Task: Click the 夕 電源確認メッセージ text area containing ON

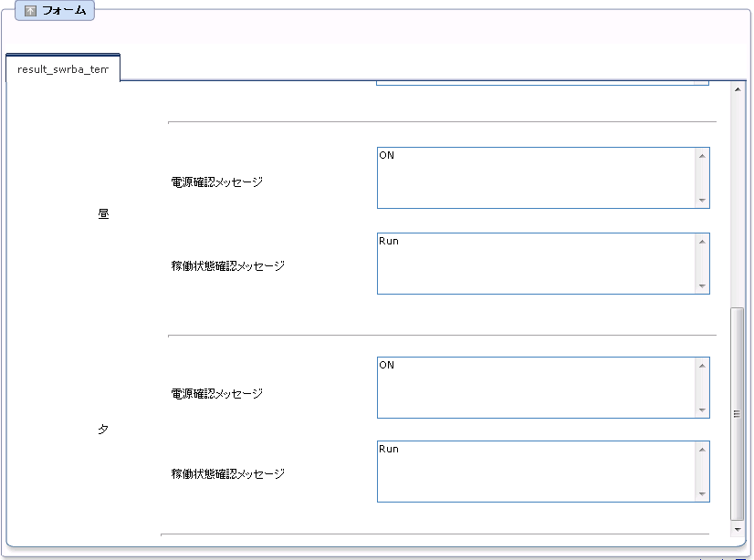Action: [x=543, y=388]
